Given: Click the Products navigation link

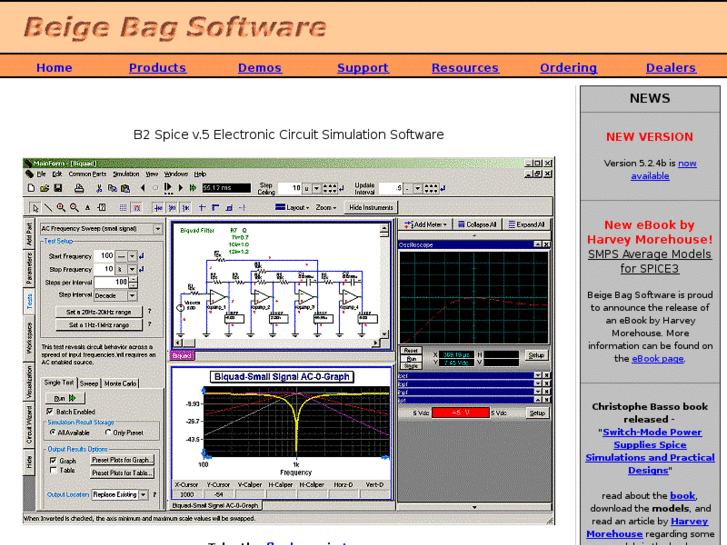Looking at the screenshot, I should coord(158,68).
